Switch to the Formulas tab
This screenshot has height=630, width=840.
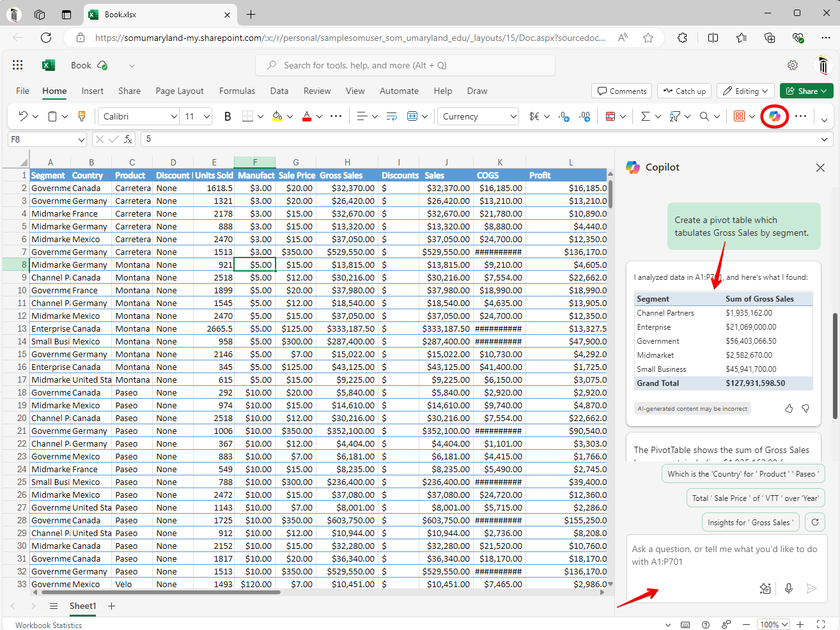point(237,91)
